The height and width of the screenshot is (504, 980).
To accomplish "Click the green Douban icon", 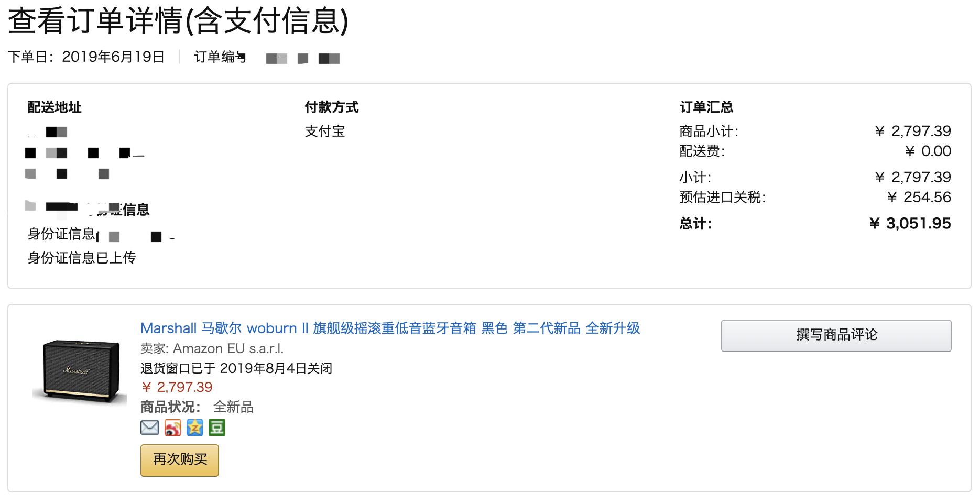I will tap(217, 428).
